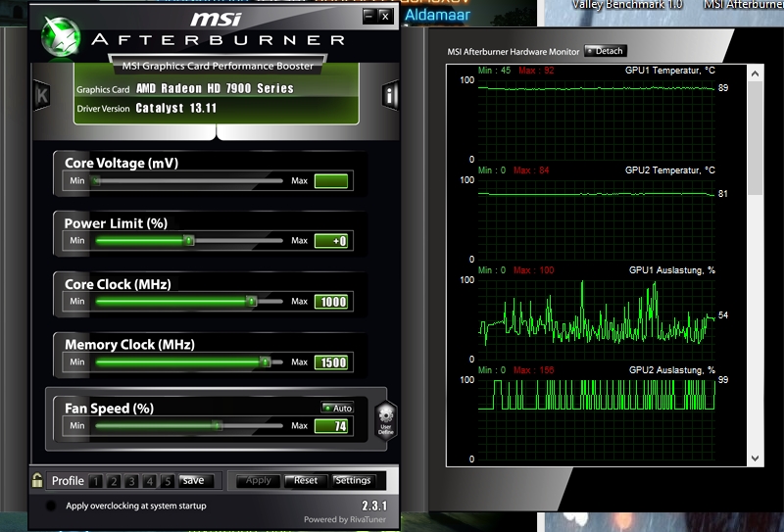Click the Kombustor K side button

[41, 95]
